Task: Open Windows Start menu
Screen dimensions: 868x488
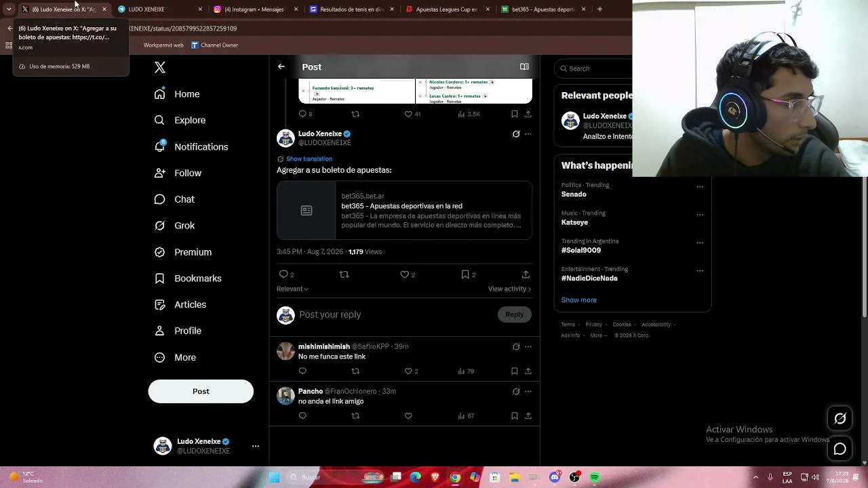Action: pos(275,477)
